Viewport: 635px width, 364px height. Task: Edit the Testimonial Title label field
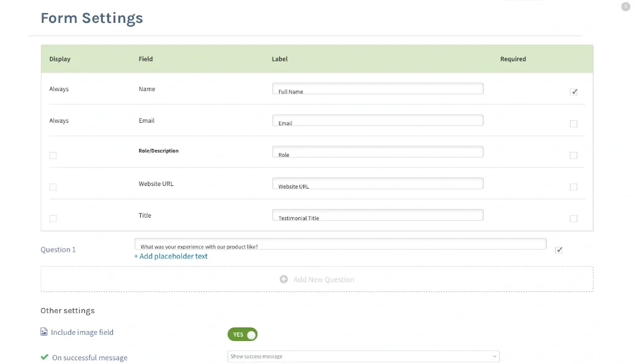tap(377, 216)
